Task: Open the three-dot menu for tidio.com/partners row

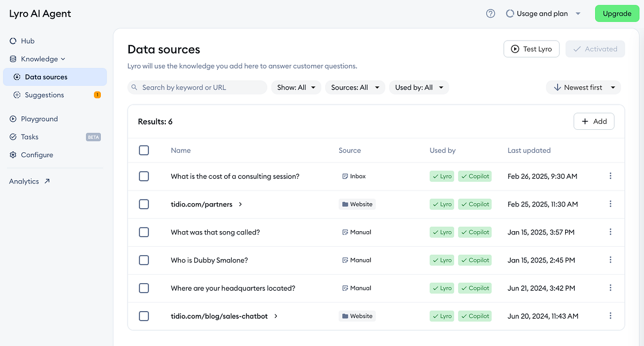Action: 610,204
